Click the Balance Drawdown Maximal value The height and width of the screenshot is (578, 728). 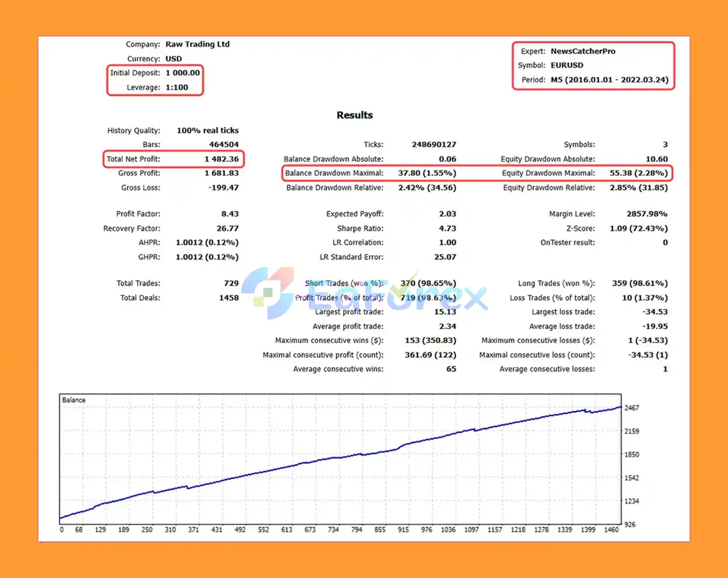point(427,173)
